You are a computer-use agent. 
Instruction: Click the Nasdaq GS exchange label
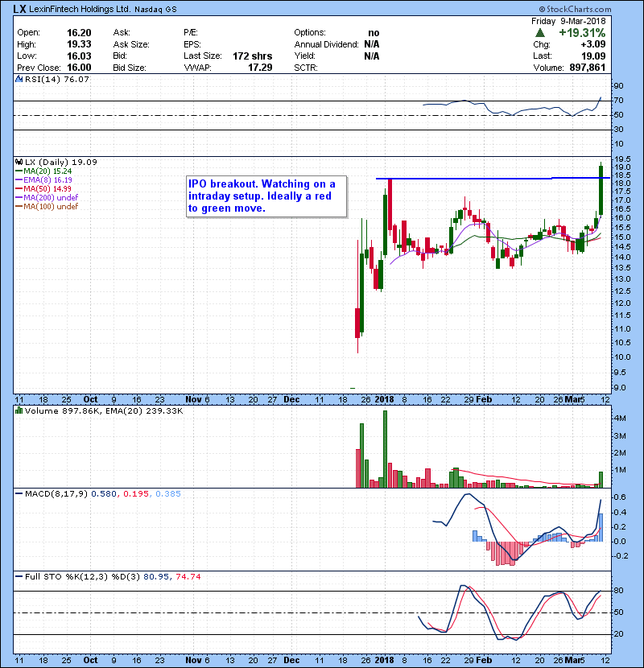click(155, 10)
